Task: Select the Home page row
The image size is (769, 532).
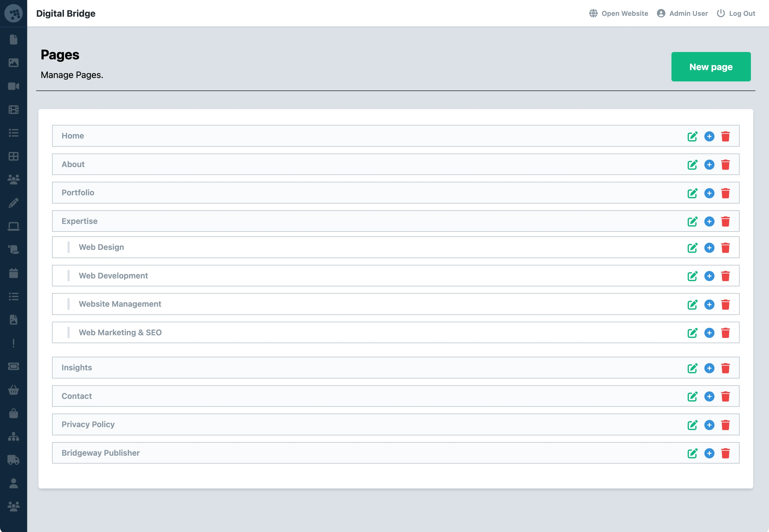Action: (395, 136)
